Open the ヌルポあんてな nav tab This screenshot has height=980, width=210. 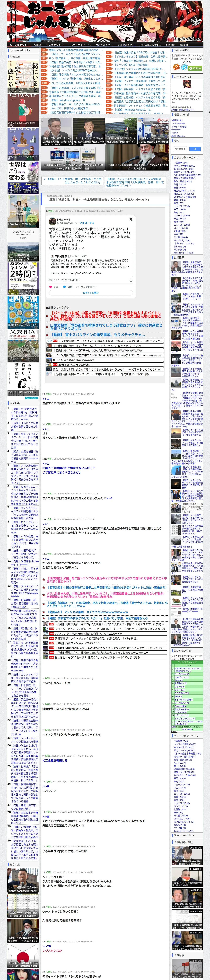tap(126, 45)
